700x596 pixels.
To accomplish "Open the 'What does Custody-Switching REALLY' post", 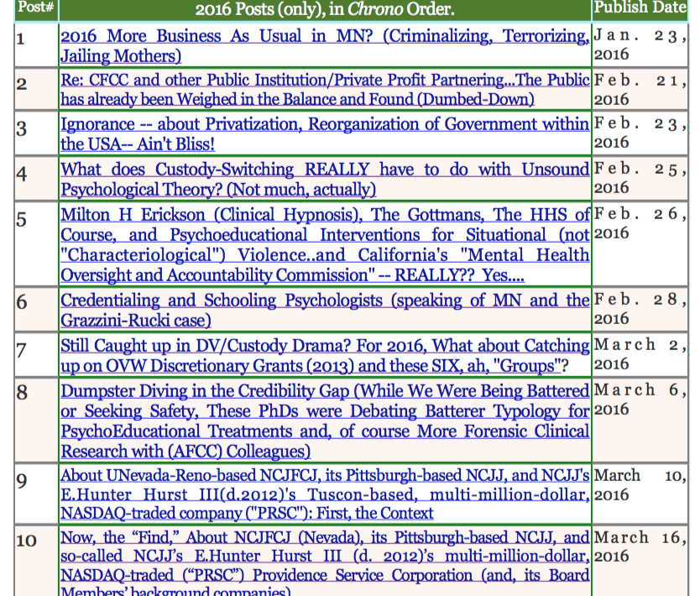I will click(x=324, y=170).
